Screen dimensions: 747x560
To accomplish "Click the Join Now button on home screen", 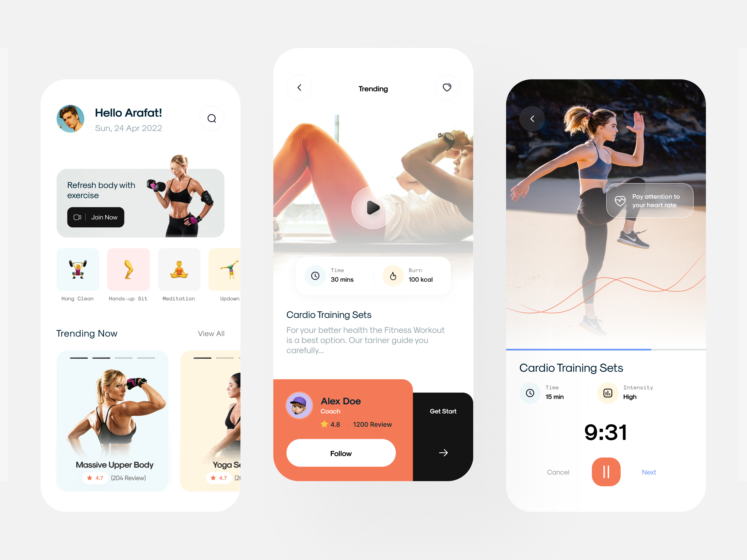I will (x=96, y=217).
